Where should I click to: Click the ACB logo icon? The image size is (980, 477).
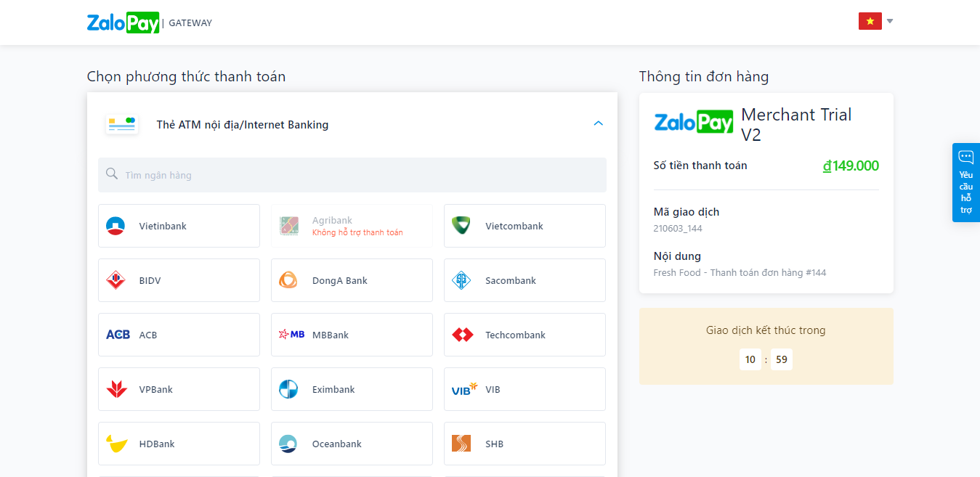coord(118,335)
